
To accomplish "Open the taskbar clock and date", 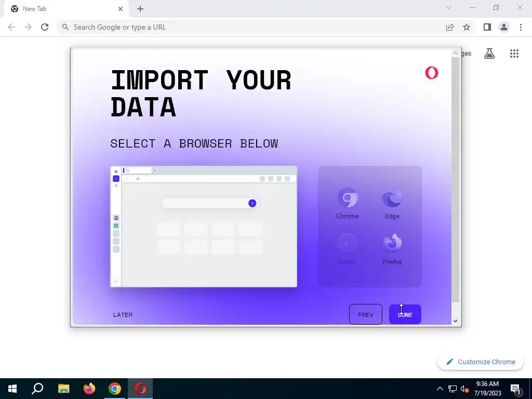I will pyautogui.click(x=487, y=389).
